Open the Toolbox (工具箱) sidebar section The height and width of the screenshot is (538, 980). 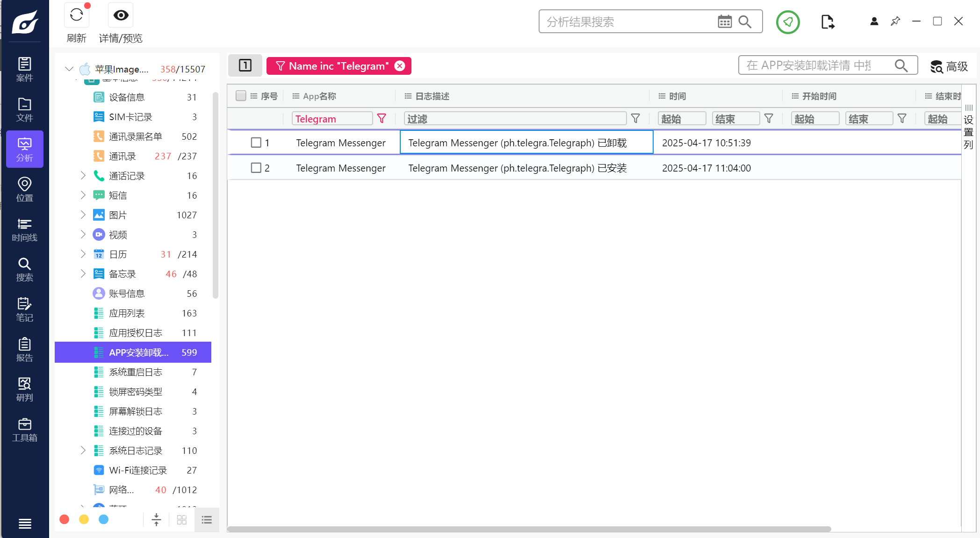tap(25, 430)
